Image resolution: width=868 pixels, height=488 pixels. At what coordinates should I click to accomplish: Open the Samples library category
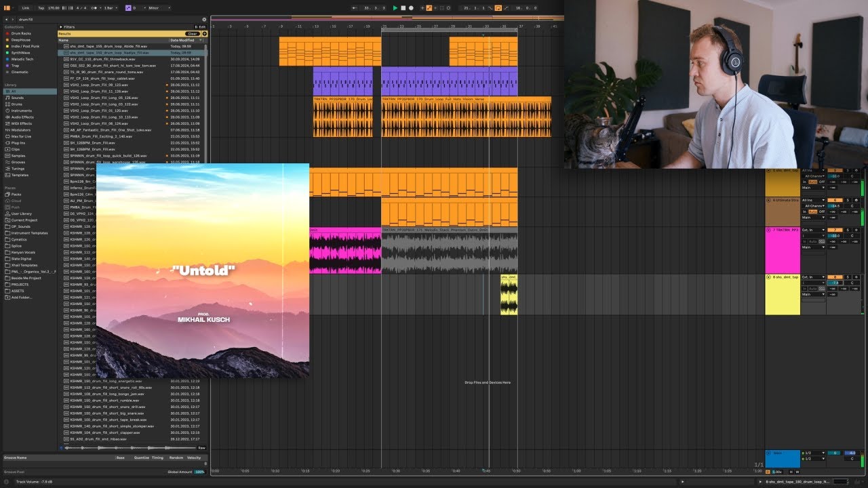[18, 156]
